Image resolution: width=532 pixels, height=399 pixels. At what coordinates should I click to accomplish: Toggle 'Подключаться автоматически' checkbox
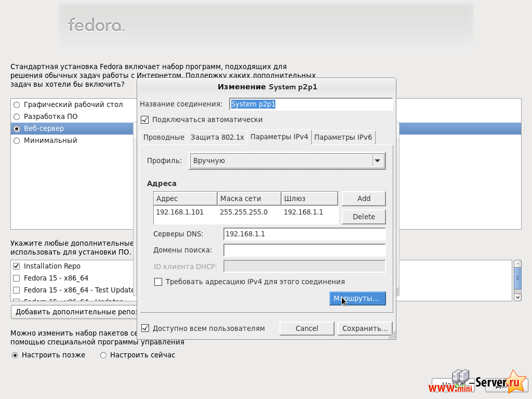[x=144, y=120]
